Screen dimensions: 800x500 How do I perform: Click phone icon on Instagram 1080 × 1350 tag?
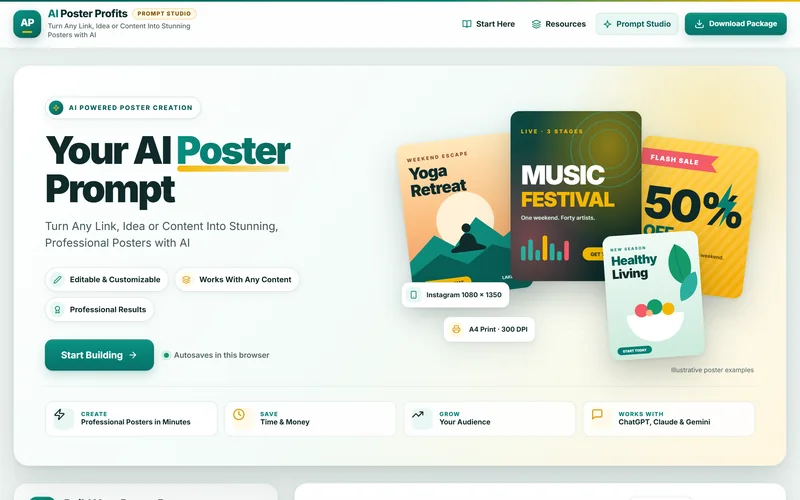coord(414,295)
